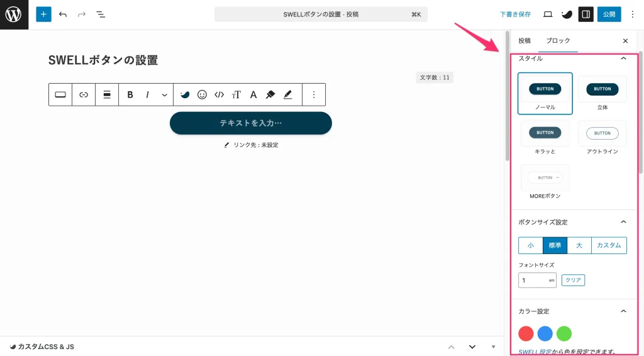Click the pencil icon beside リンク先
Screen dimensions: 644x356
226,145
